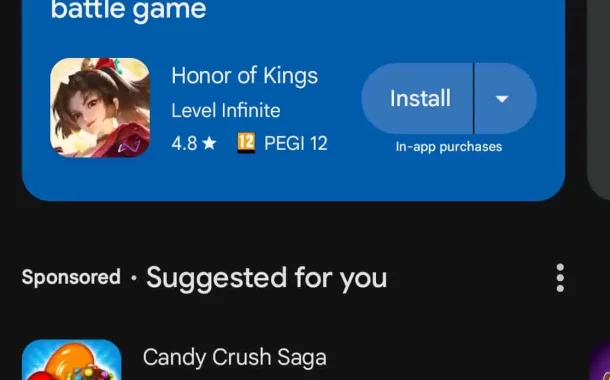Open the Honor of Kings title link
The width and height of the screenshot is (610, 380).
coord(245,75)
